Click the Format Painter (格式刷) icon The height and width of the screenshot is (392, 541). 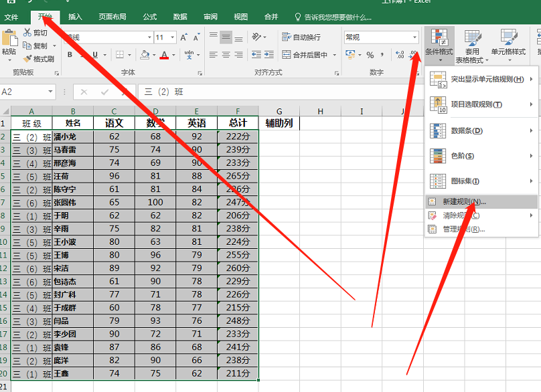(x=27, y=59)
